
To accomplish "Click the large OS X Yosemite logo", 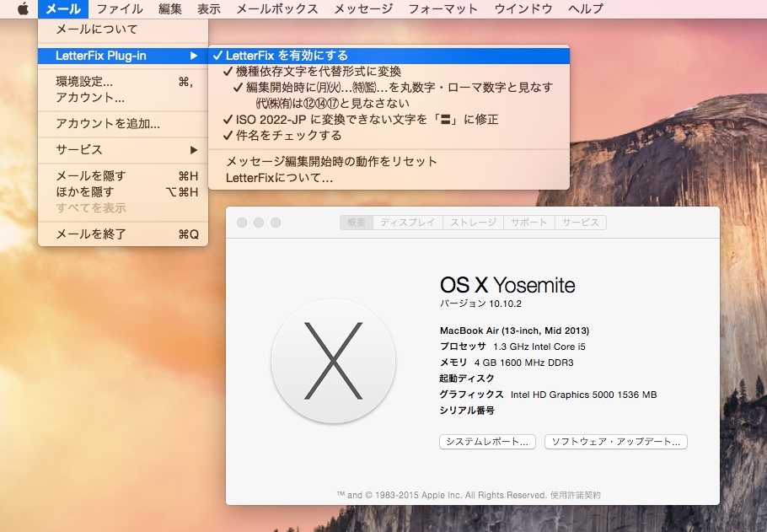I will [x=333, y=361].
